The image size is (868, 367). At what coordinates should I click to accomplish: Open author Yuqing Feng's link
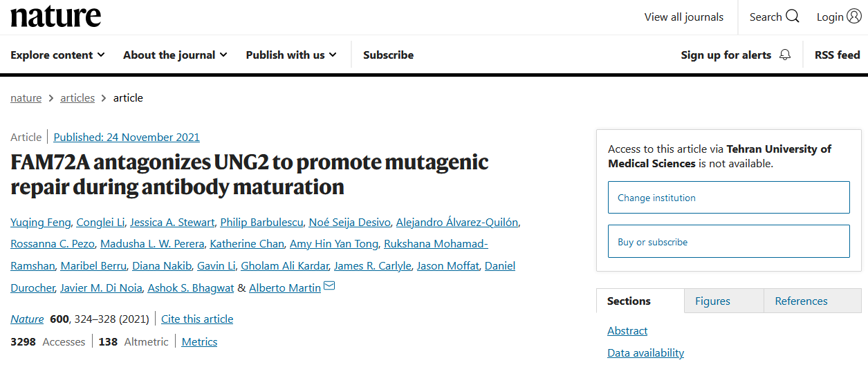40,222
